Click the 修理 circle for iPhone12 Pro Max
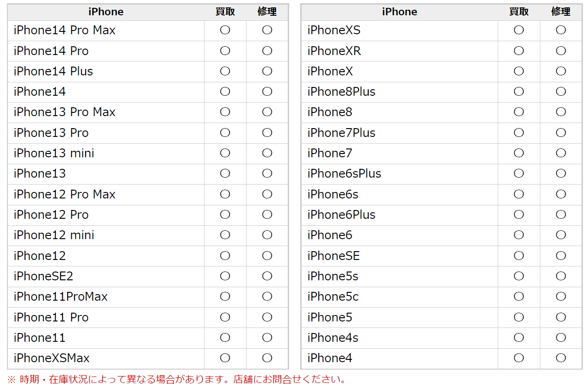 pyautogui.click(x=267, y=194)
